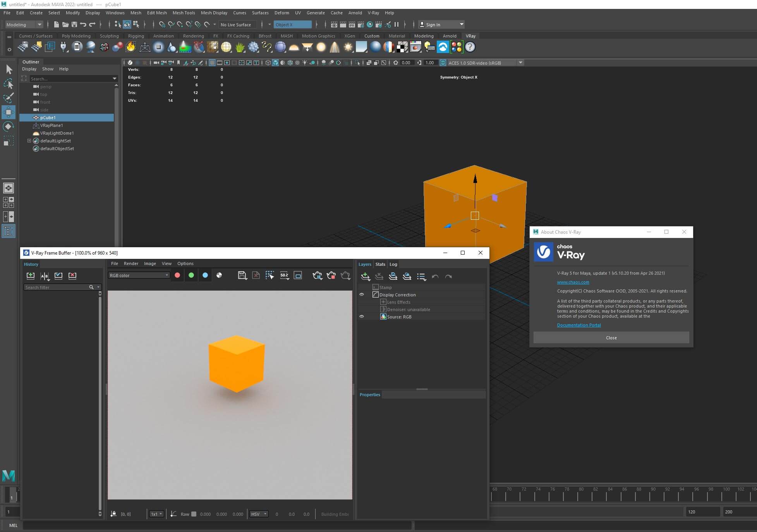This screenshot has height=532, width=757.
Task: Click the redo arrow in Layers panel
Action: click(448, 277)
